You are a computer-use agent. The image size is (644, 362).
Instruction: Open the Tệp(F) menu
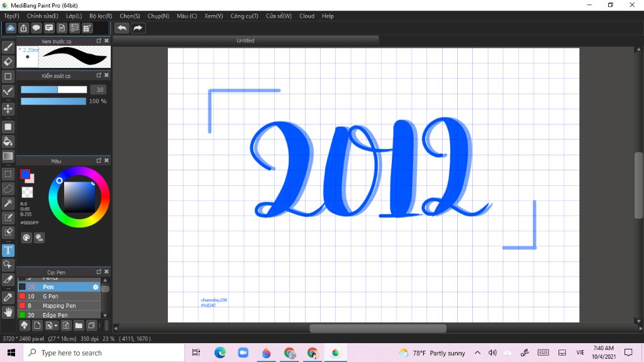(11, 16)
